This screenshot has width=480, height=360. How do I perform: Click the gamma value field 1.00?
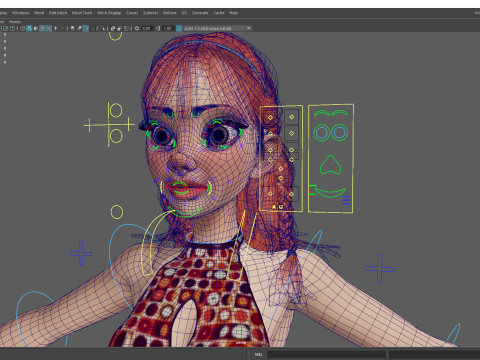168,28
